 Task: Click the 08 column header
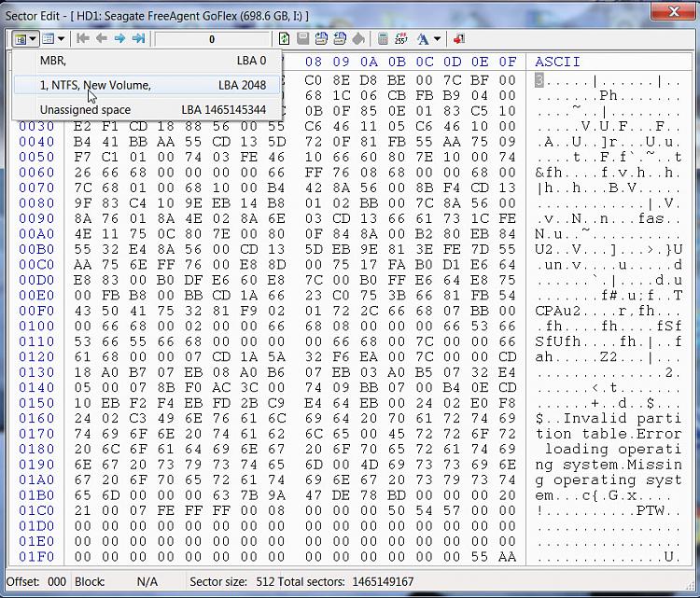(x=314, y=62)
